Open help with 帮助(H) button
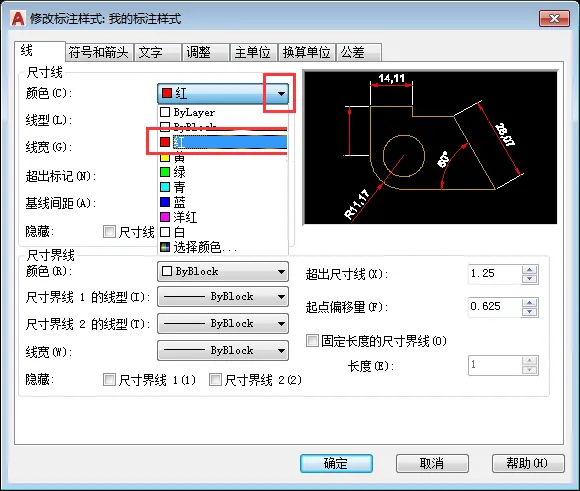 click(528, 464)
